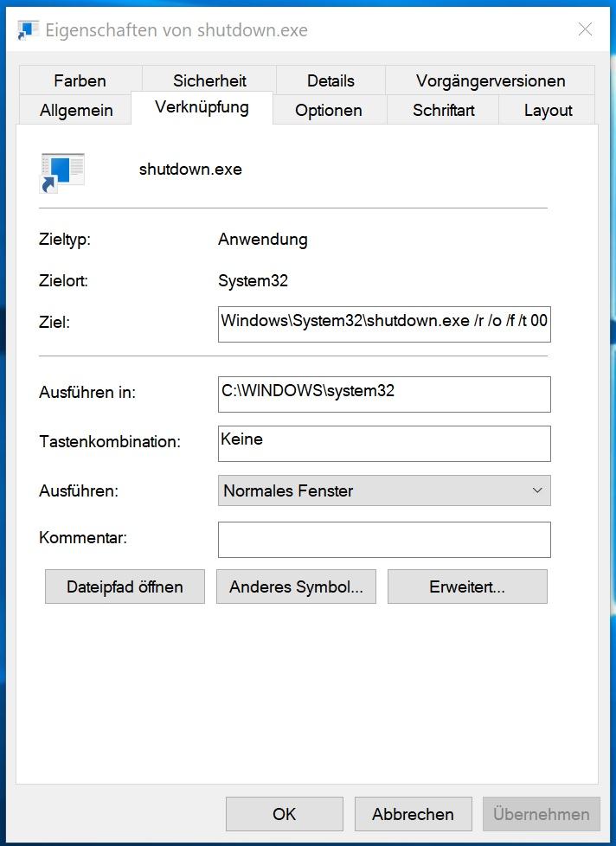Click the title bar shortcut icon
This screenshot has height=846, width=616.
tap(28, 30)
